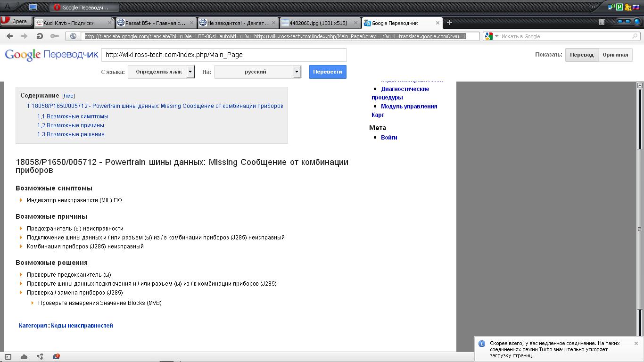Click the yellow user tray icon
Viewport: 644px width, 362px height.
click(627, 7)
